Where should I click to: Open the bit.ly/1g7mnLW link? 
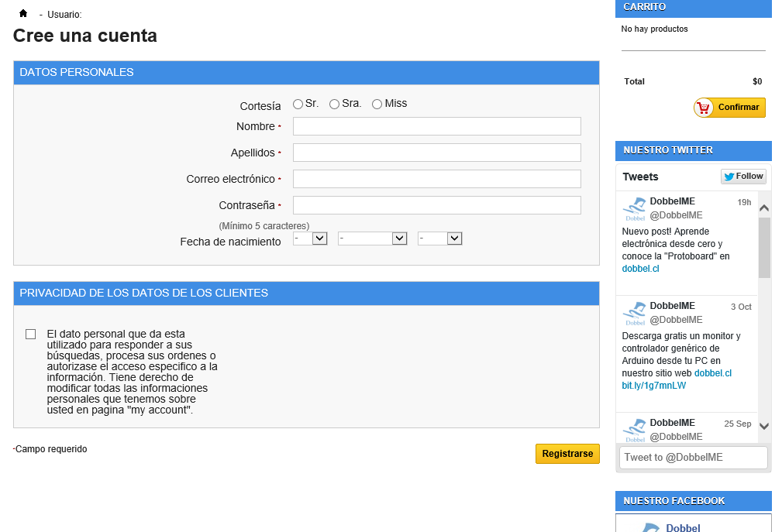point(654,386)
